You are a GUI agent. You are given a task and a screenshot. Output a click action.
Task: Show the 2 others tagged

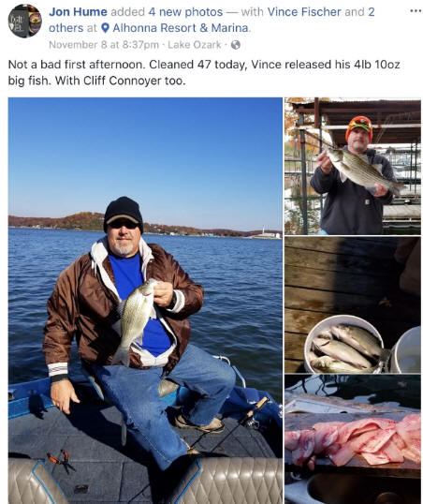click(x=371, y=12)
